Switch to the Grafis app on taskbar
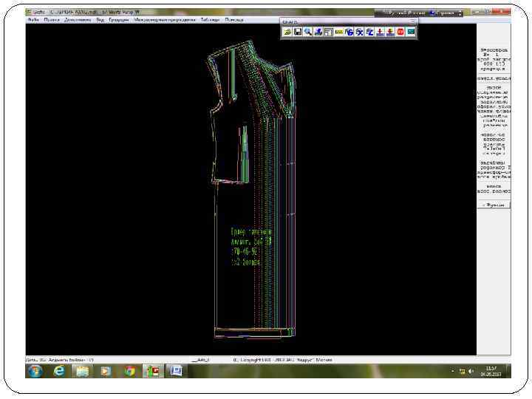532x399 pixels. tap(153, 371)
